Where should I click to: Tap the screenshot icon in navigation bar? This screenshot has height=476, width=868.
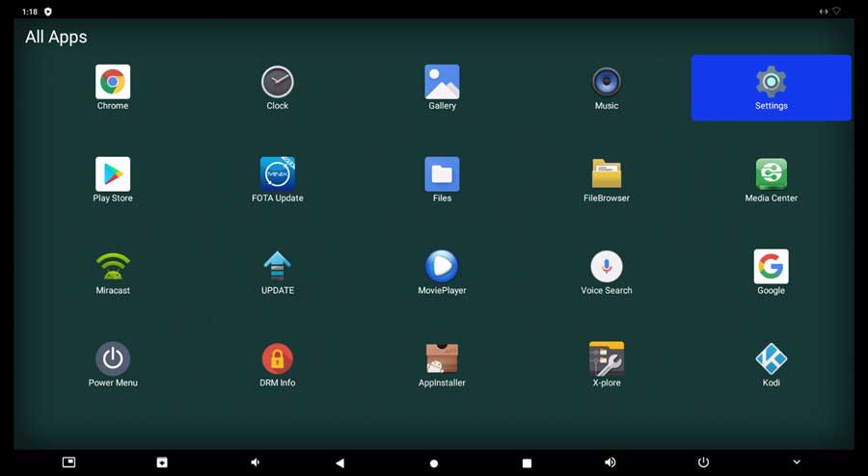pos(162,463)
